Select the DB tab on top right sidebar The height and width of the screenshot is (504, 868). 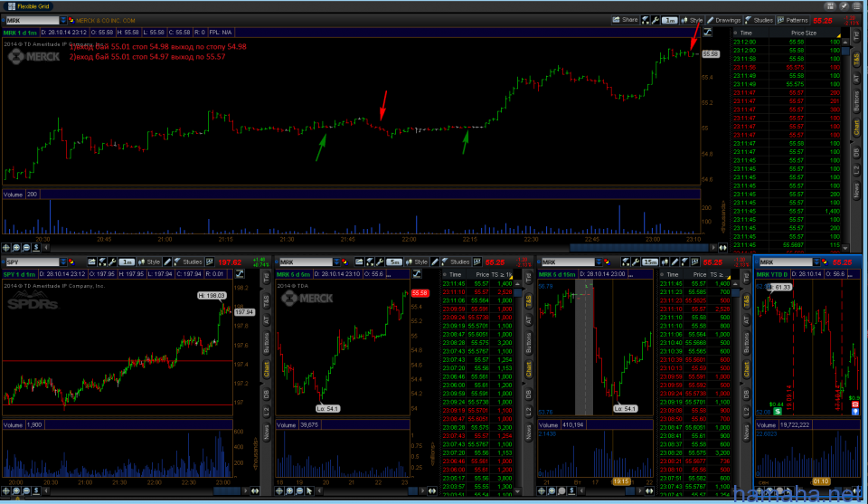(856, 152)
